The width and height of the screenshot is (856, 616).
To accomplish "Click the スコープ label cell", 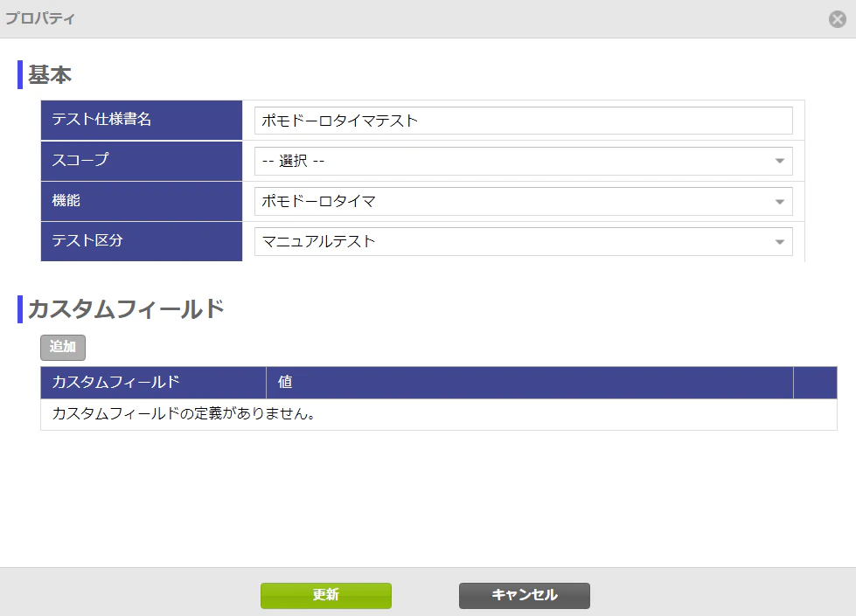I will tap(142, 161).
